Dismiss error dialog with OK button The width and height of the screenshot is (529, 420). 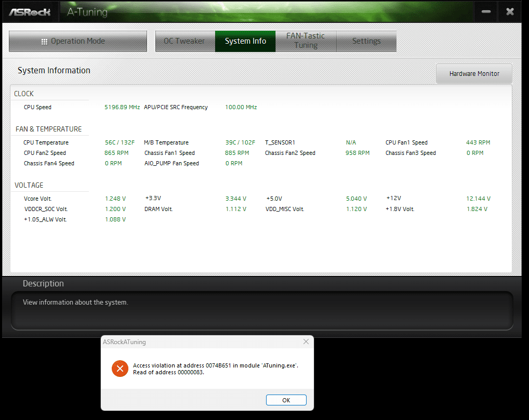(286, 400)
